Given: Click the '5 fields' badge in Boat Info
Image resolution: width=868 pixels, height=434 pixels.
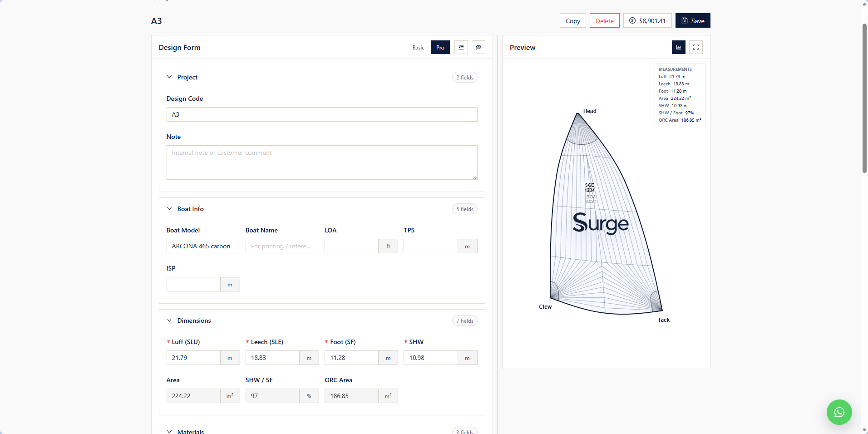Looking at the screenshot, I should pyautogui.click(x=464, y=209).
